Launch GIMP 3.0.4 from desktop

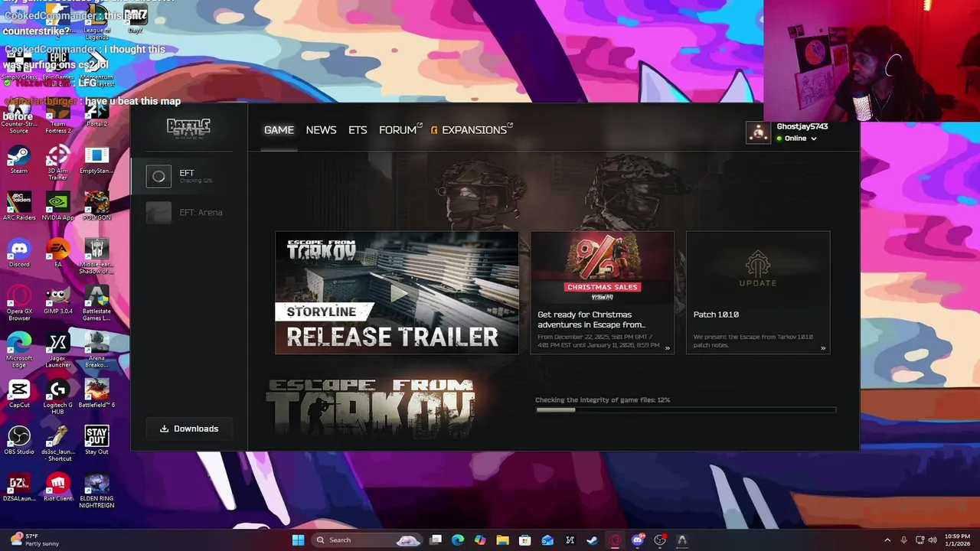coord(57,300)
